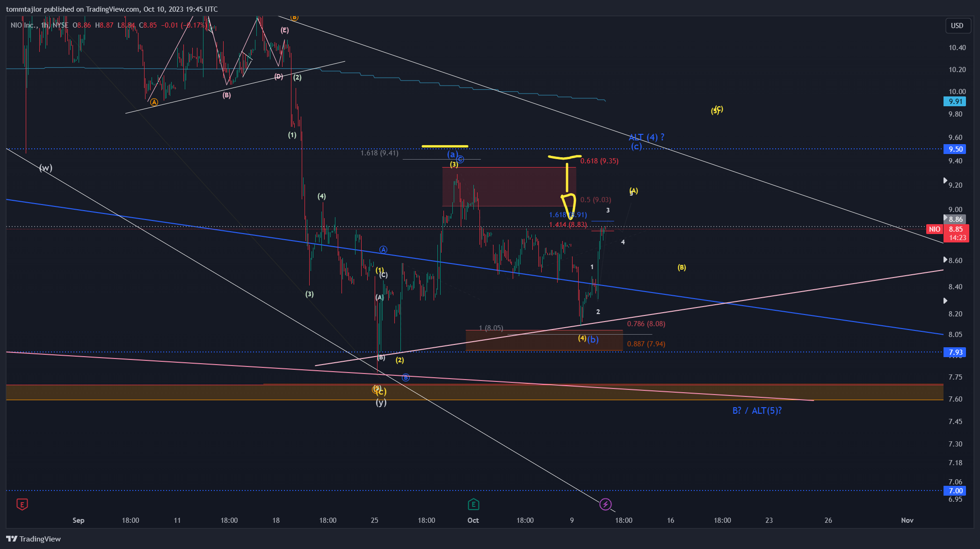Click the purple lightning bolt icon

[605, 504]
